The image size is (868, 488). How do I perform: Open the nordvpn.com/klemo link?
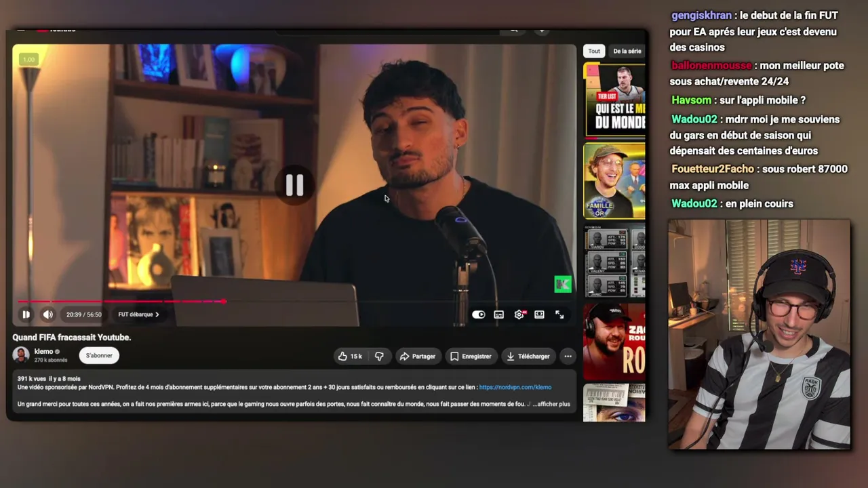pos(515,387)
